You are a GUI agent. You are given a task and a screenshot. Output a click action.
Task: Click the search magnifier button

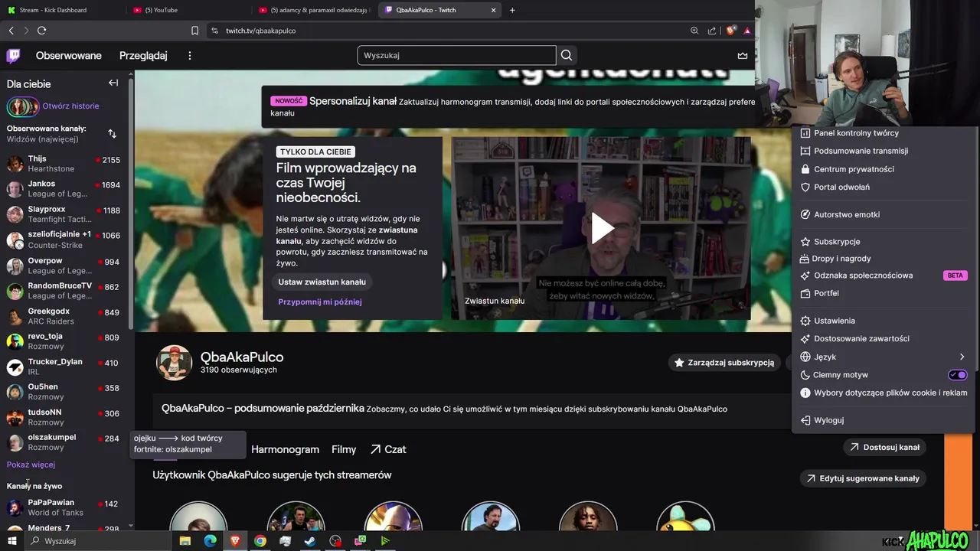point(567,55)
